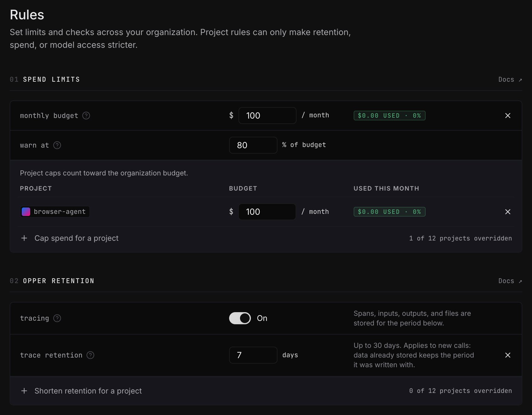Image resolution: width=532 pixels, height=415 pixels.
Task: Remove the browser-agent project cap with X
Action: pyautogui.click(x=508, y=212)
